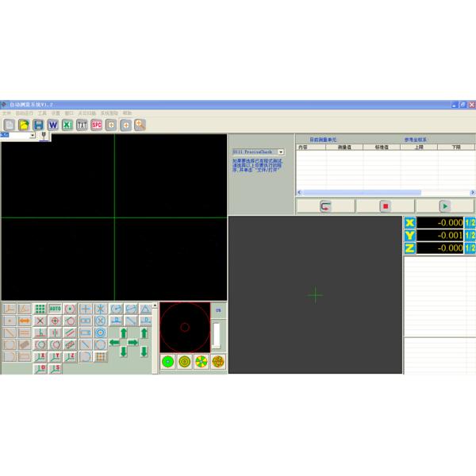Screen dimensions: 476x476
Task: Adjust the white vertical light intensity slider
Action: click(x=217, y=334)
